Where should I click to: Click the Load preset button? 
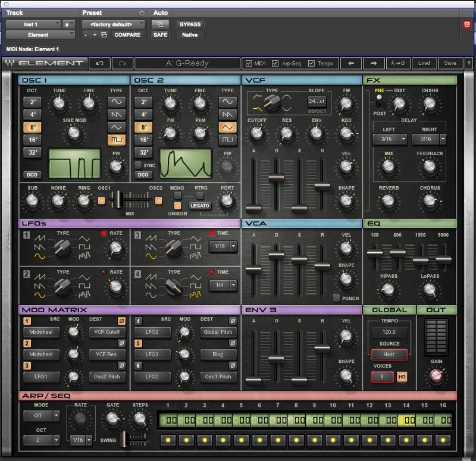coord(424,63)
